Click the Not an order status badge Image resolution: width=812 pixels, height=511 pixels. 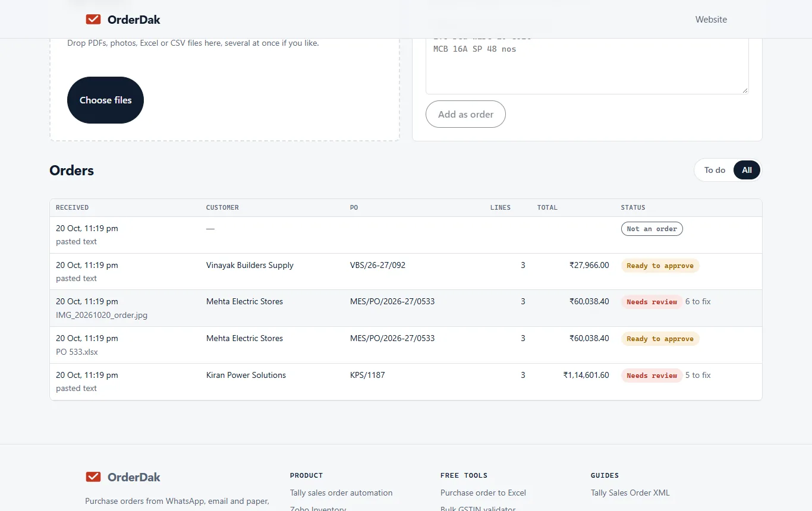652,229
